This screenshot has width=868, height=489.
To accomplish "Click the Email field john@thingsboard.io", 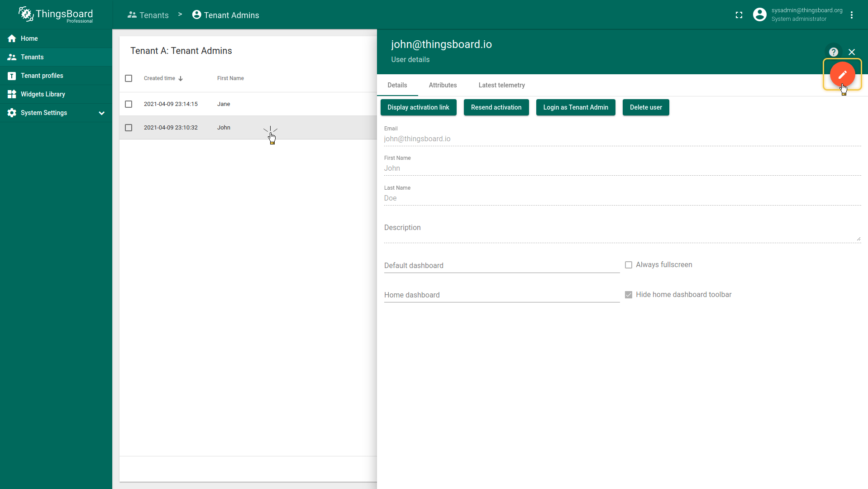I will pos(622,139).
